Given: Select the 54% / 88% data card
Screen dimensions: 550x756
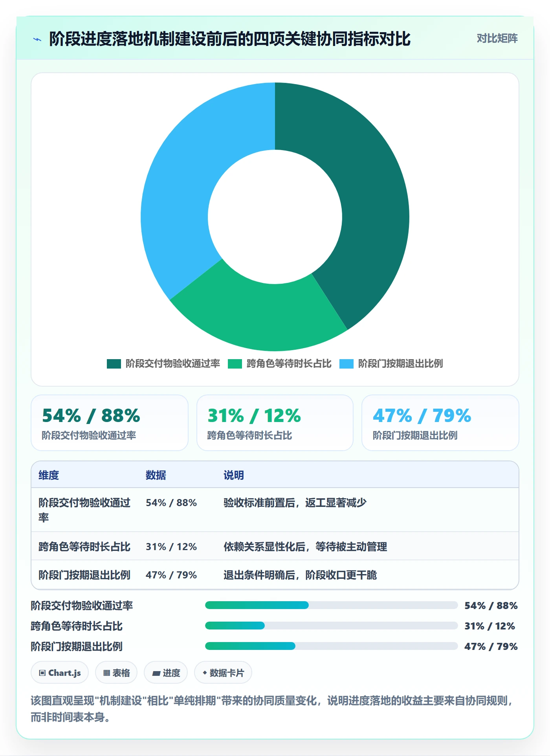Looking at the screenshot, I should point(110,423).
